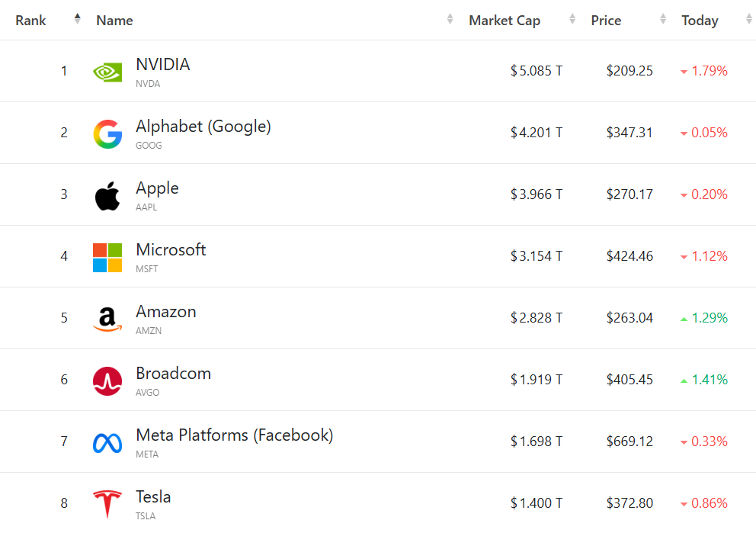This screenshot has width=756, height=533.
Task: Click the Market Cap column header
Action: (x=505, y=21)
